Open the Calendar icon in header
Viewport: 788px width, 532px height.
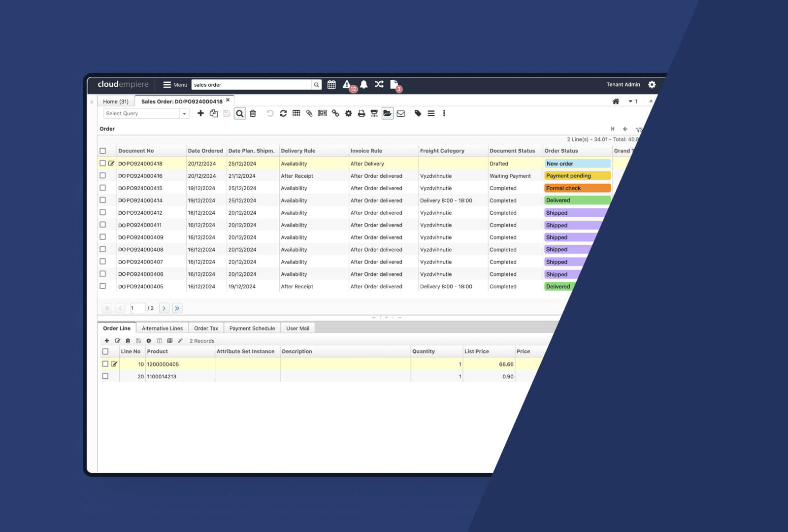tap(331, 85)
